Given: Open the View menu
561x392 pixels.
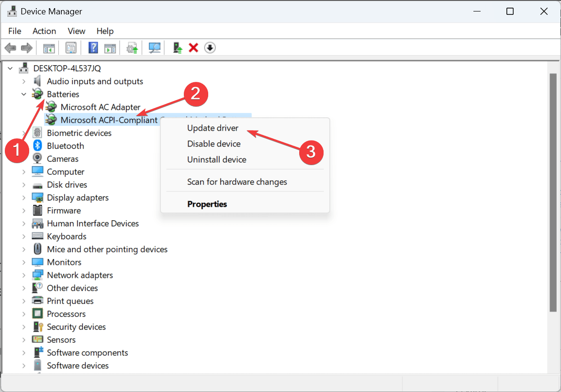Looking at the screenshot, I should [76, 31].
